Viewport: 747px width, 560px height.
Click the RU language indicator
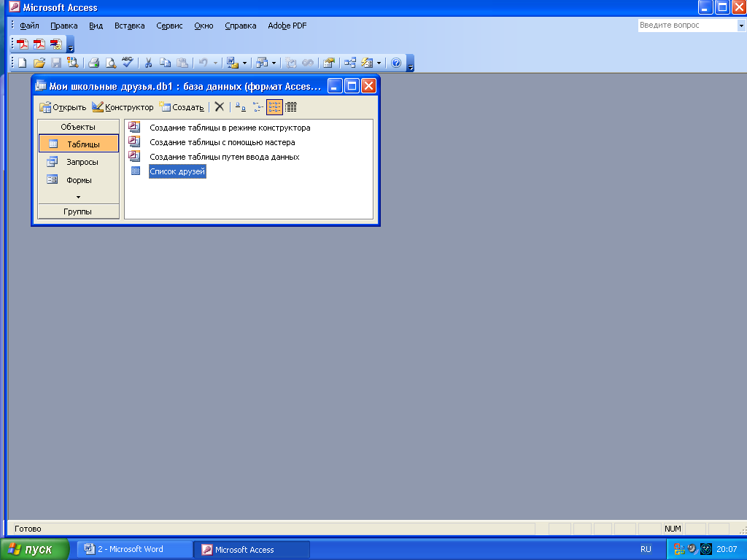click(646, 550)
